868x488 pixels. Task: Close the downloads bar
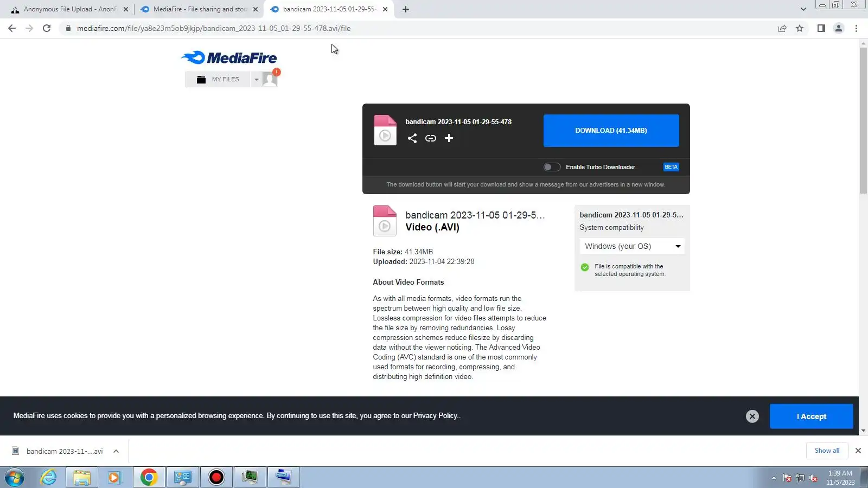click(x=858, y=451)
